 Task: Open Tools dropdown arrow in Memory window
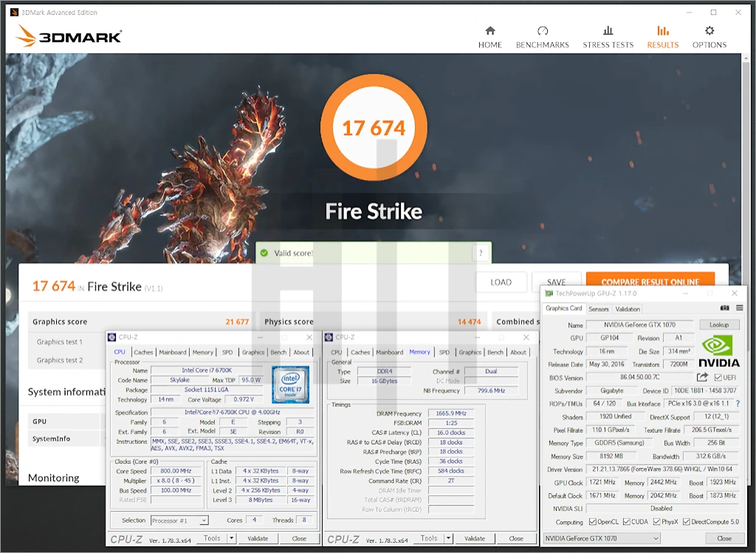coord(448,538)
